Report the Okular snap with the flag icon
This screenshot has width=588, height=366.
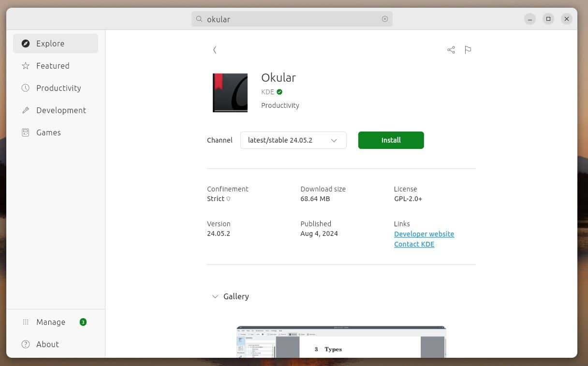[x=468, y=50]
